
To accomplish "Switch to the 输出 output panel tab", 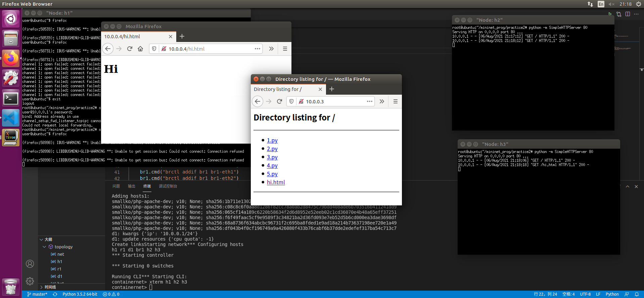I will pyautogui.click(x=132, y=186).
